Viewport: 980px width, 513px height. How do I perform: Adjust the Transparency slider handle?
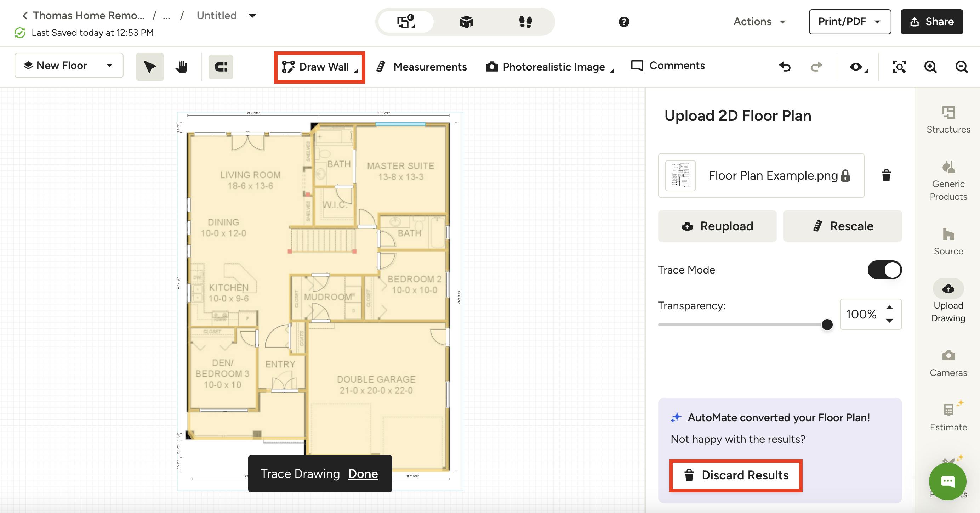pyautogui.click(x=827, y=325)
